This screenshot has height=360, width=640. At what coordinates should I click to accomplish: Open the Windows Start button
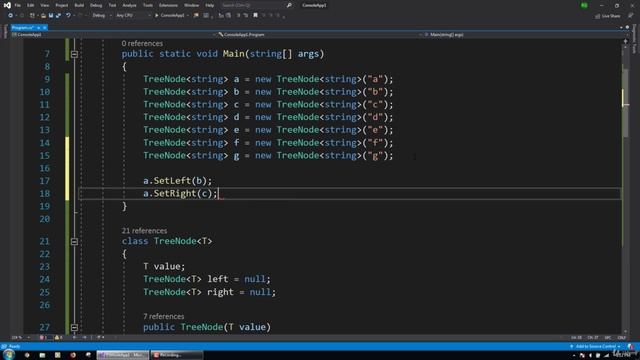[x=9, y=355]
